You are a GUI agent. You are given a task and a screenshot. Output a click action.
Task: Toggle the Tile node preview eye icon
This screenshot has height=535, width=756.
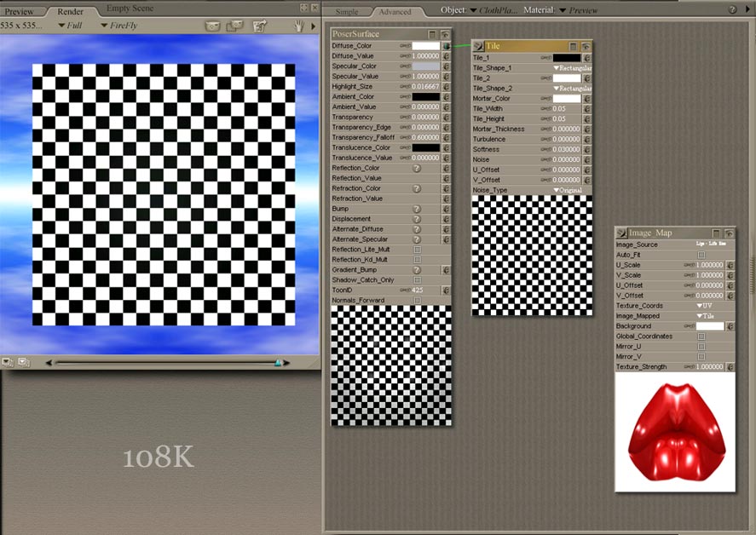[x=586, y=46]
